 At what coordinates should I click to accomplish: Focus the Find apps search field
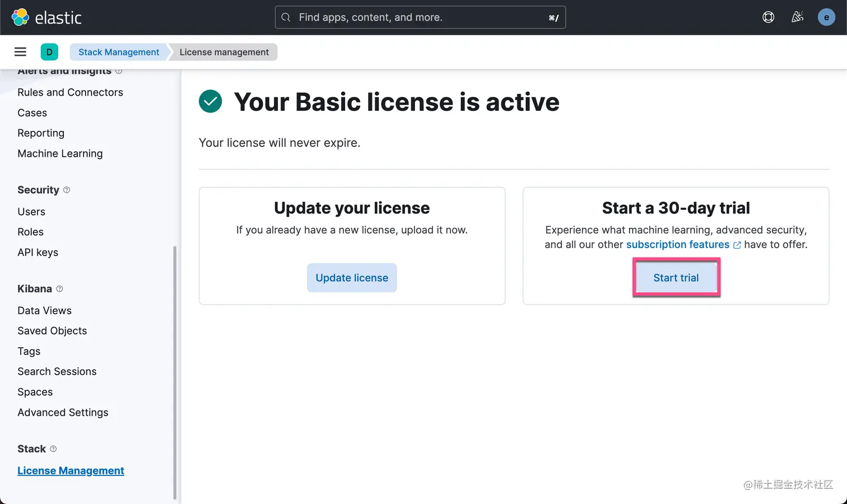click(420, 17)
